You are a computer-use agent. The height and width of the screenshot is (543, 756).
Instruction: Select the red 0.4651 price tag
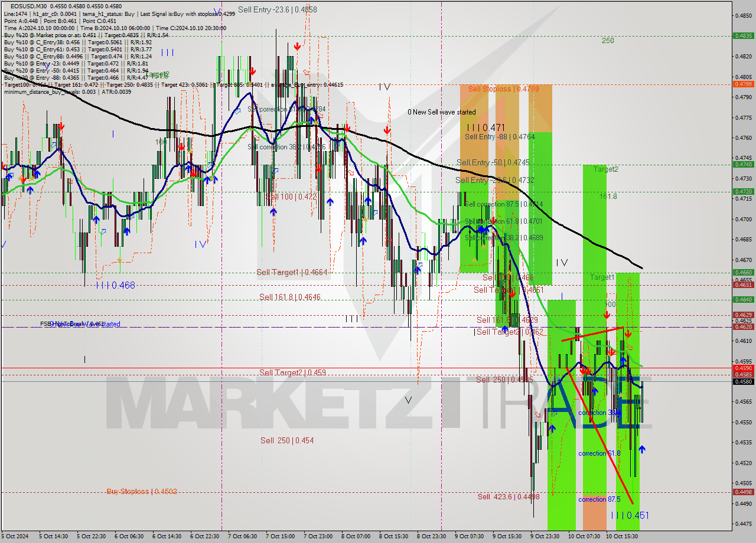coord(743,284)
